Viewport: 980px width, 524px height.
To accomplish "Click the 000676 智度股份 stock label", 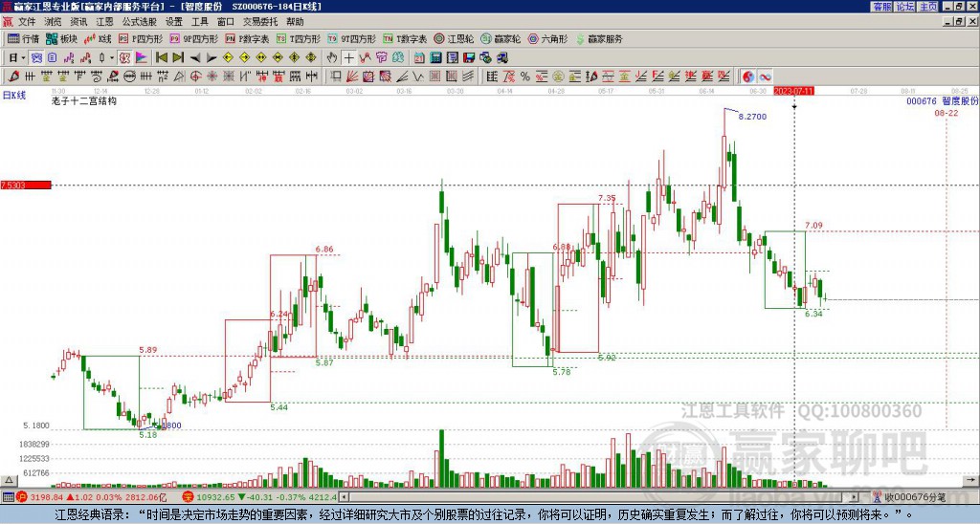I will coord(943,100).
